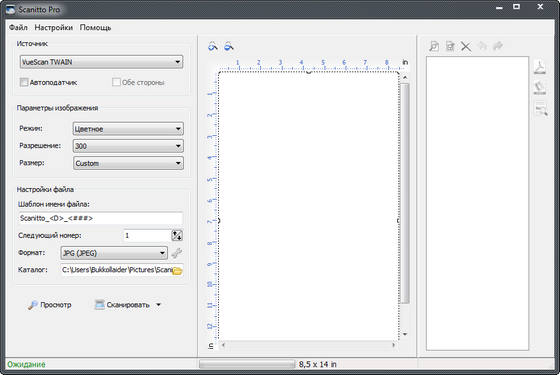Open the Настройки menu
The height and width of the screenshot is (375, 560).
[54, 28]
